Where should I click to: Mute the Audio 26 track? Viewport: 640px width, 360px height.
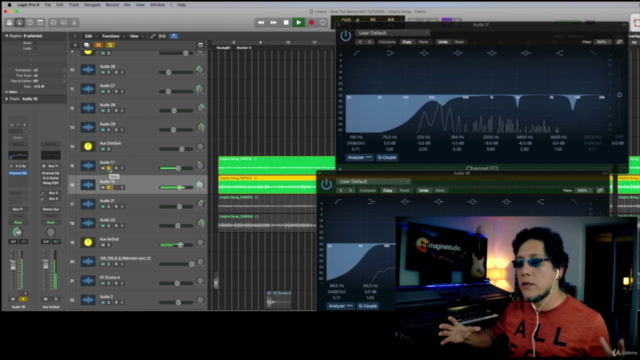point(103,72)
